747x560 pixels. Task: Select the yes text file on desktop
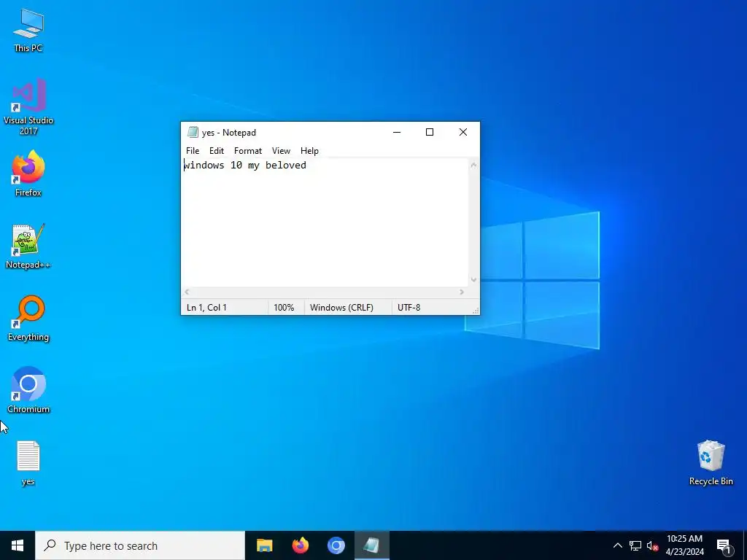pyautogui.click(x=28, y=463)
